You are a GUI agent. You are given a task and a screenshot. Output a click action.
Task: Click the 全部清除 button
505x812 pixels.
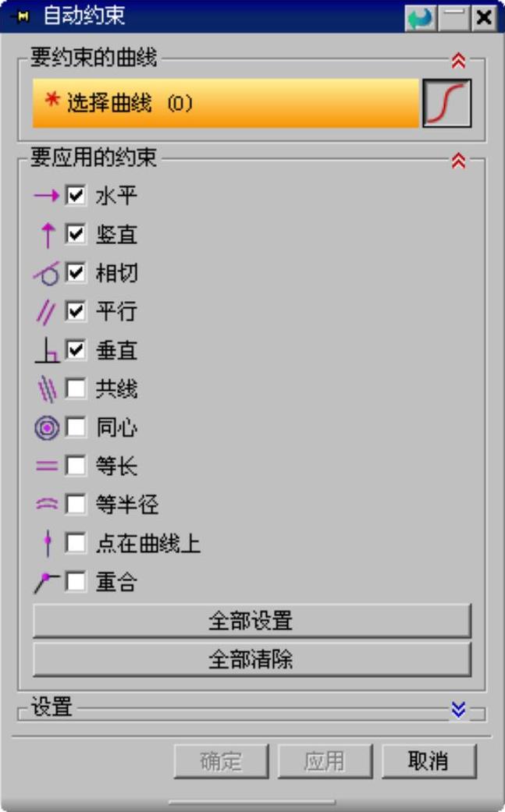(x=252, y=659)
